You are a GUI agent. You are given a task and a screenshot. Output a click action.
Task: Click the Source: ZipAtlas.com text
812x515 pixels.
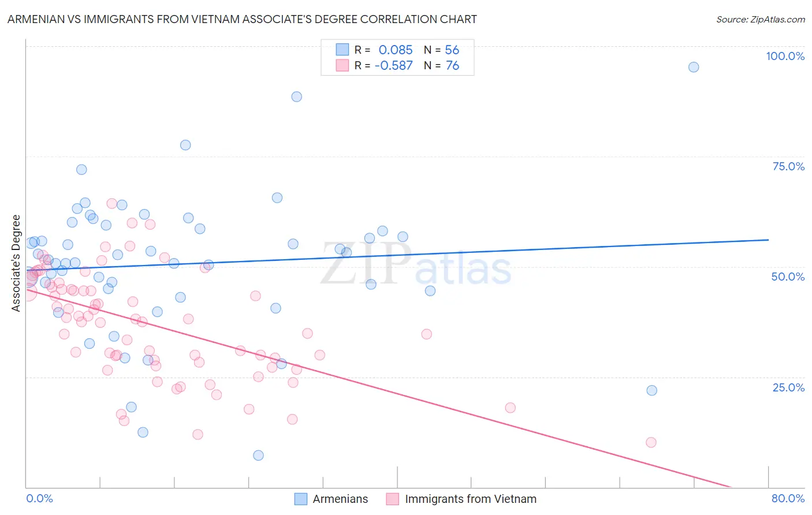(761, 19)
